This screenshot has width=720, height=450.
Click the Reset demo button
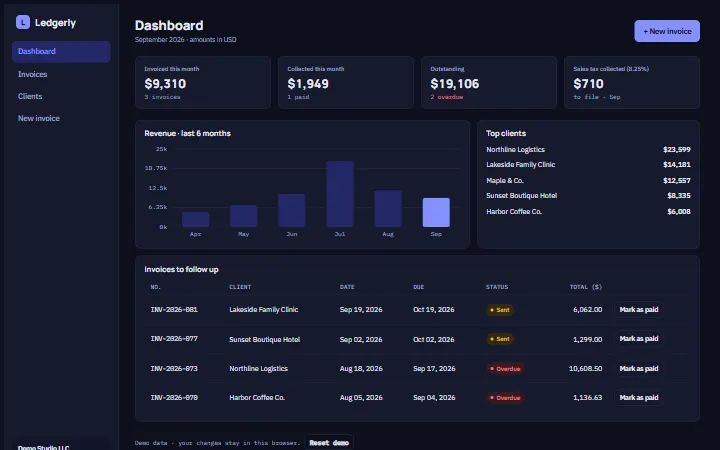(x=329, y=443)
